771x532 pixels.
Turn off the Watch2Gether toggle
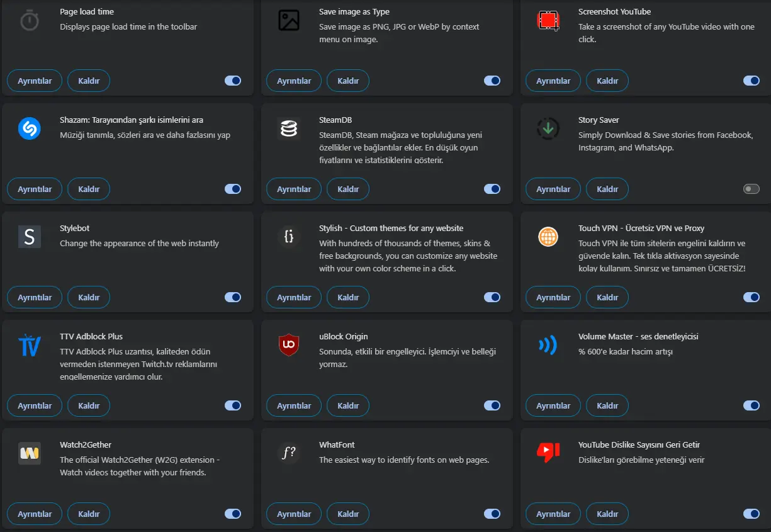click(x=233, y=514)
